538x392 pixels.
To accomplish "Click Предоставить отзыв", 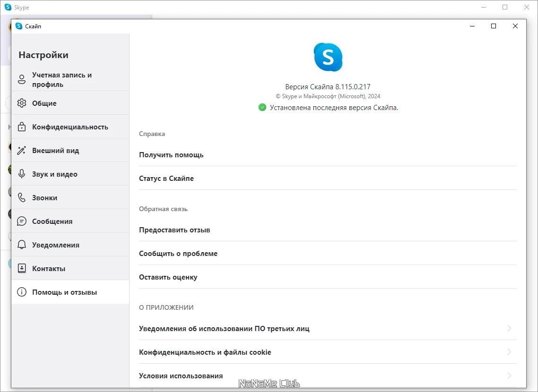I will (x=328, y=230).
